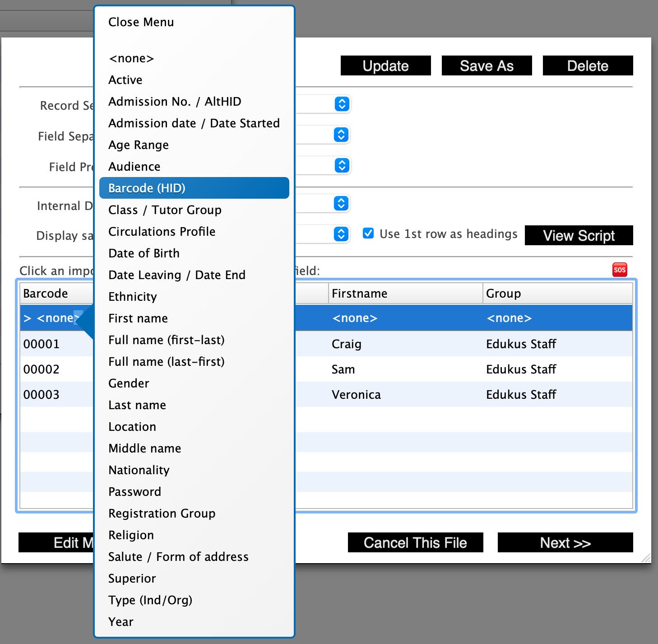Select Religion menu entry

point(194,535)
